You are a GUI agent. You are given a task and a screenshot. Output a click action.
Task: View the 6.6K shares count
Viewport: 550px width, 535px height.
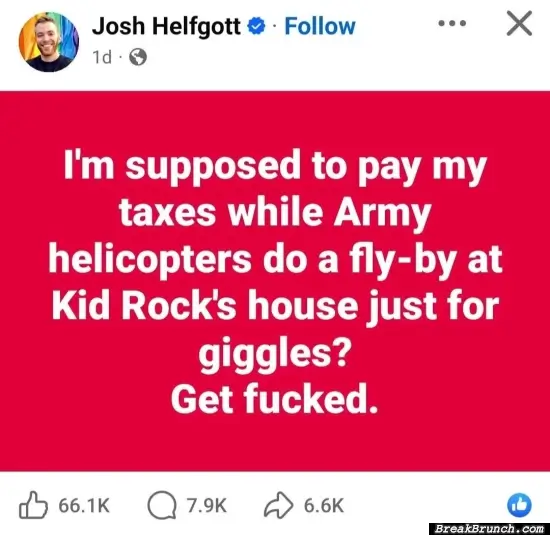[324, 506]
